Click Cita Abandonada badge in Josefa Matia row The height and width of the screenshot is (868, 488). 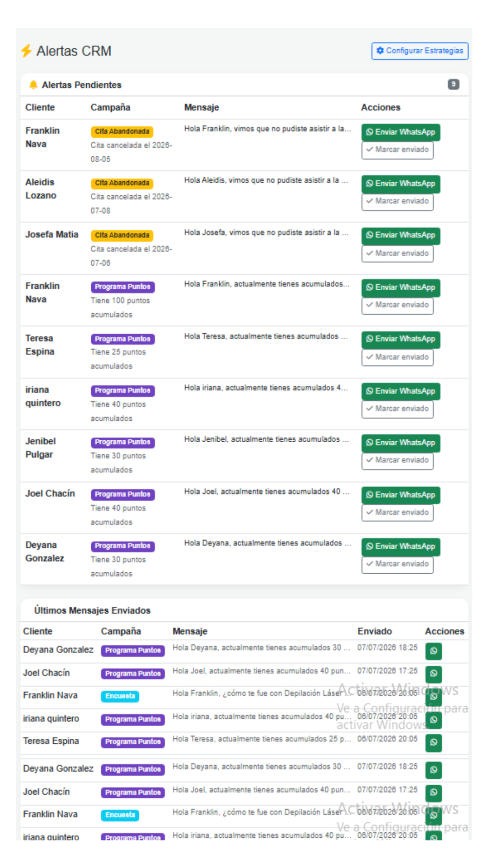pyautogui.click(x=122, y=235)
